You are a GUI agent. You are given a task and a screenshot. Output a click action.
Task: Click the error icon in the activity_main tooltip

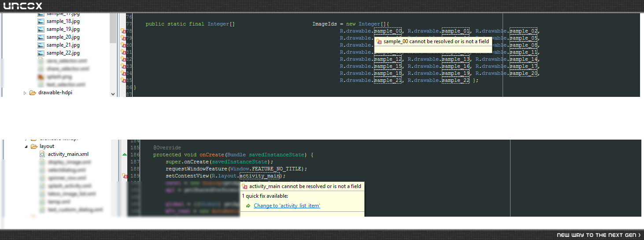coord(244,186)
